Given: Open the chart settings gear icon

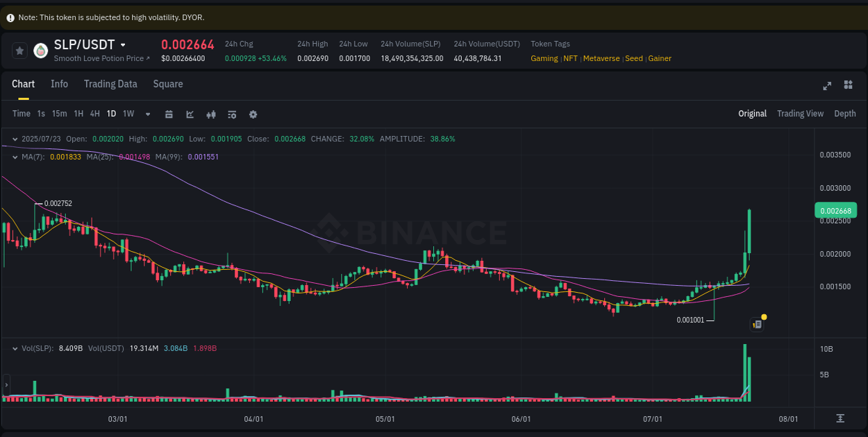Looking at the screenshot, I should point(253,114).
